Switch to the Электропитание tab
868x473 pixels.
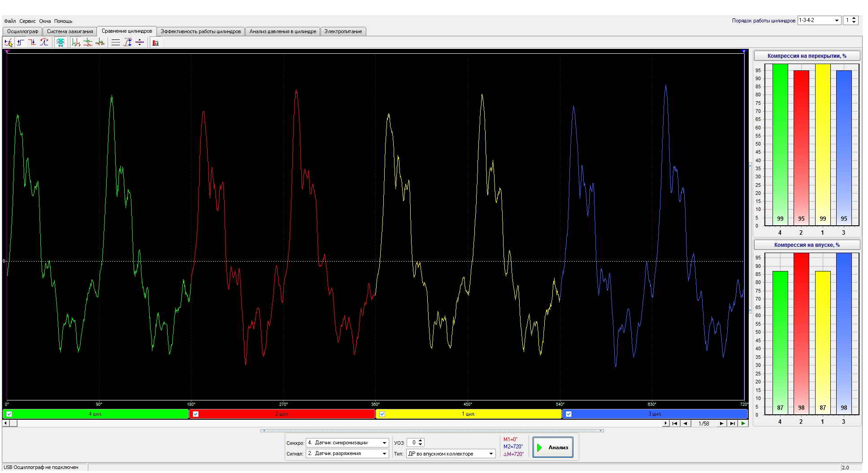(x=343, y=31)
